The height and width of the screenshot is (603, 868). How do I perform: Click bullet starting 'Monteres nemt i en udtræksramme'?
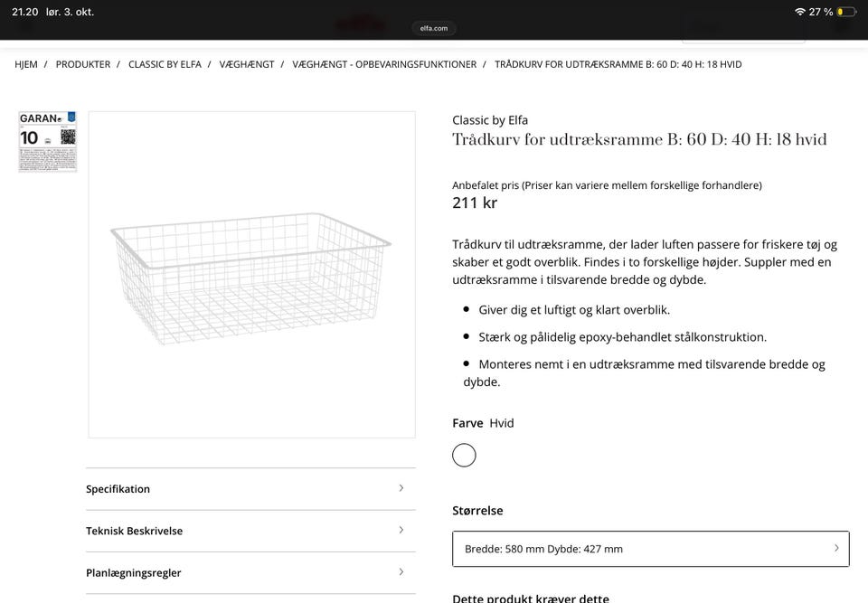coord(645,373)
